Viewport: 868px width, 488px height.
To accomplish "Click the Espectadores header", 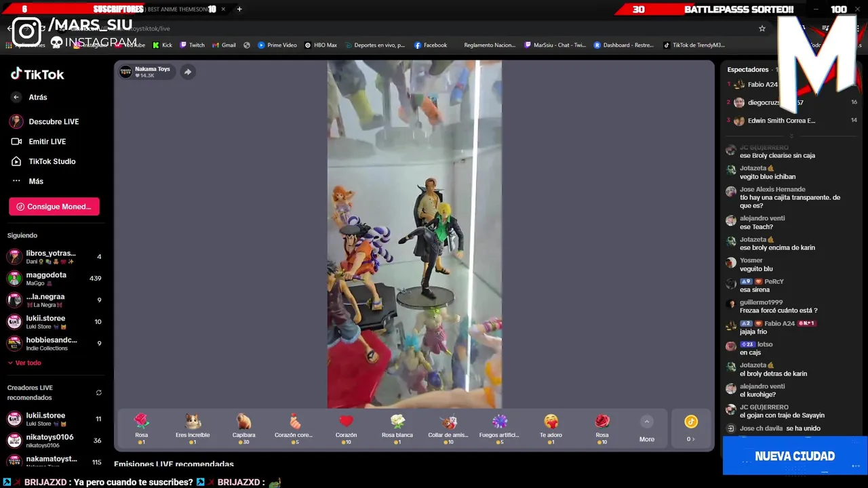I will coord(748,70).
